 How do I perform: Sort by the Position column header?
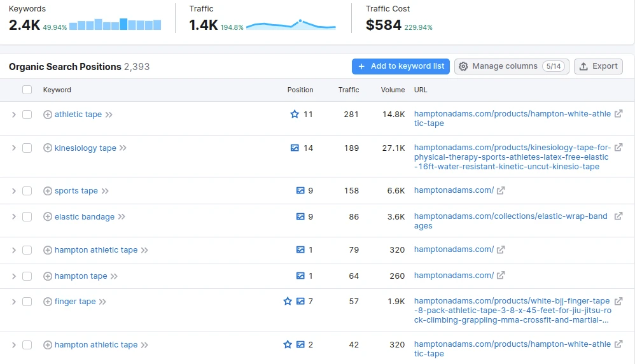tap(300, 90)
